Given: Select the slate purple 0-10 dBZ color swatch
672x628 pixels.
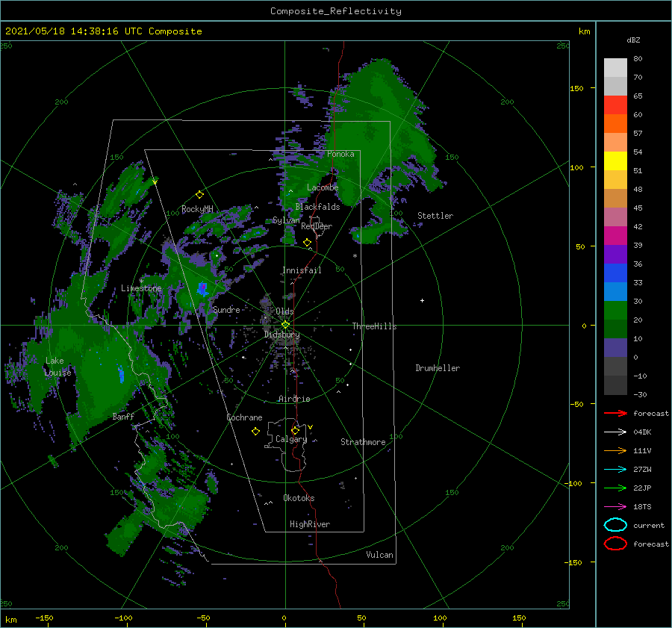Looking at the screenshot, I should [x=615, y=348].
